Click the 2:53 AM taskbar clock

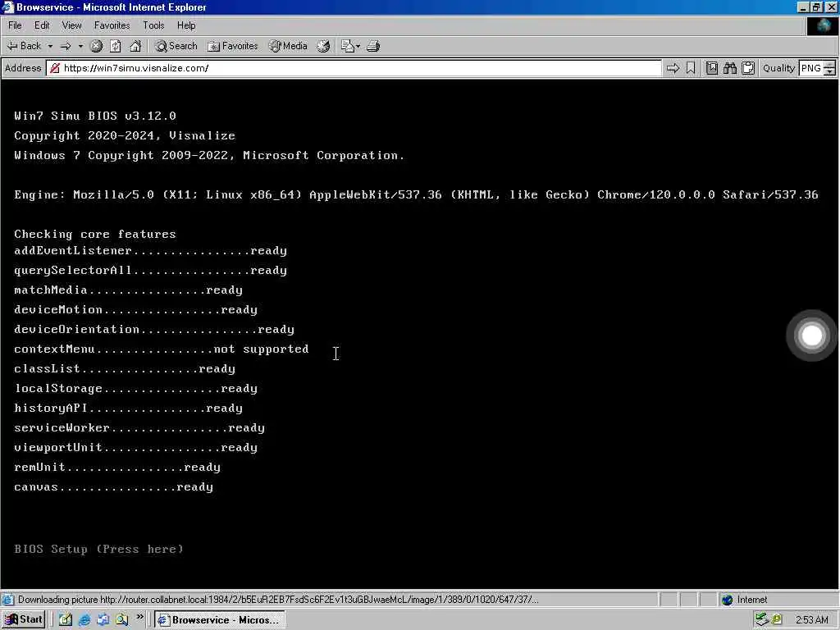point(811,620)
